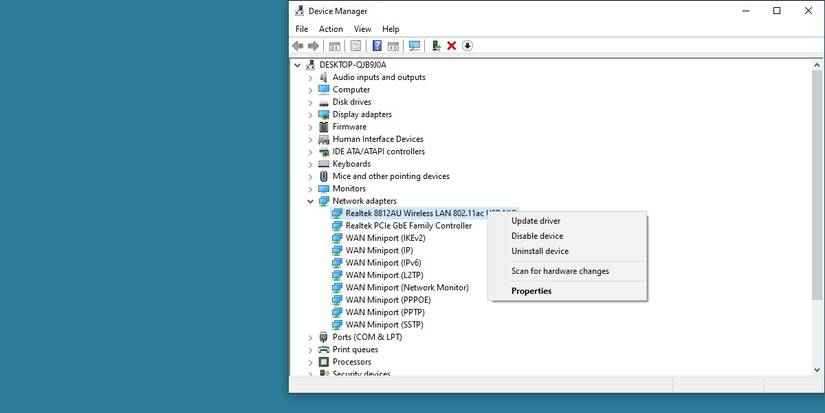Select 'WAN Miniport (PPPOE)' row
The height and width of the screenshot is (413, 825).
point(388,300)
